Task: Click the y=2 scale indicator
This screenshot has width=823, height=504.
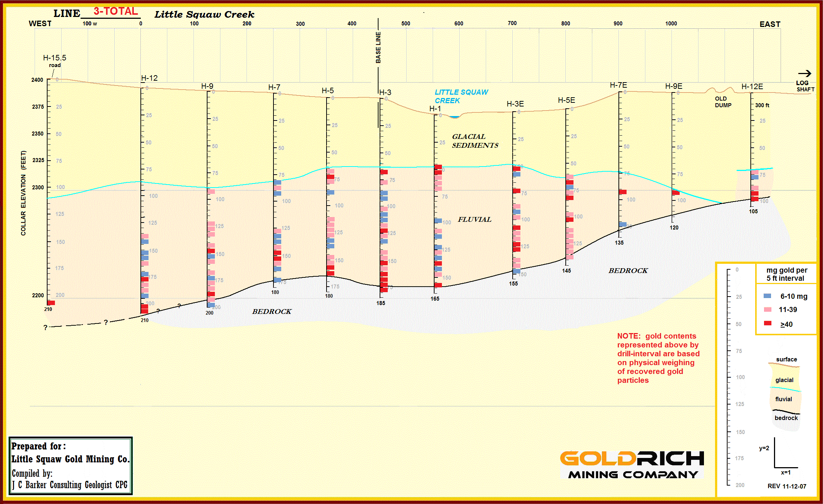Action: click(x=764, y=448)
